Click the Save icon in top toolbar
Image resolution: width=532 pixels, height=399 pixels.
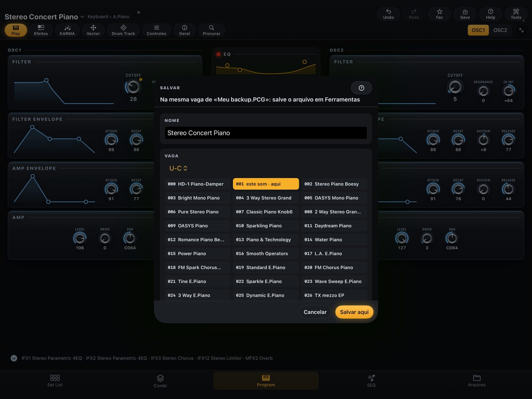[x=465, y=14]
